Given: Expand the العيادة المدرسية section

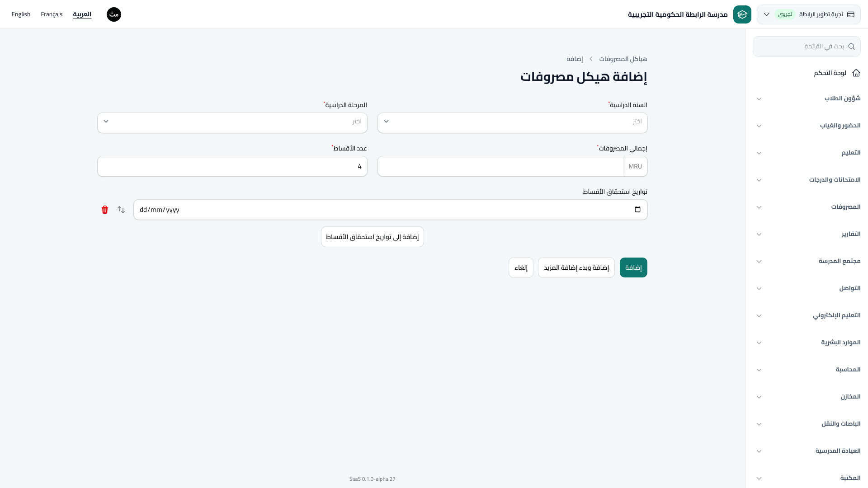Looking at the screenshot, I should (x=807, y=451).
